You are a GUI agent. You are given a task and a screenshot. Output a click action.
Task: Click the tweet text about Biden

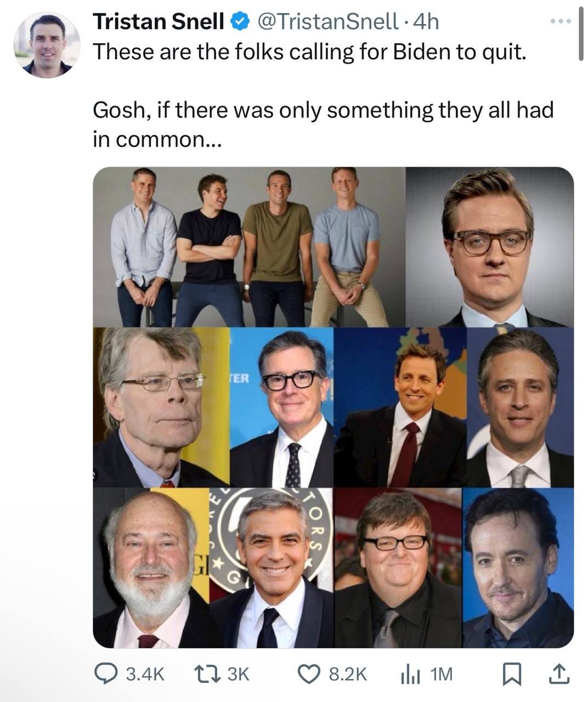[x=323, y=95]
